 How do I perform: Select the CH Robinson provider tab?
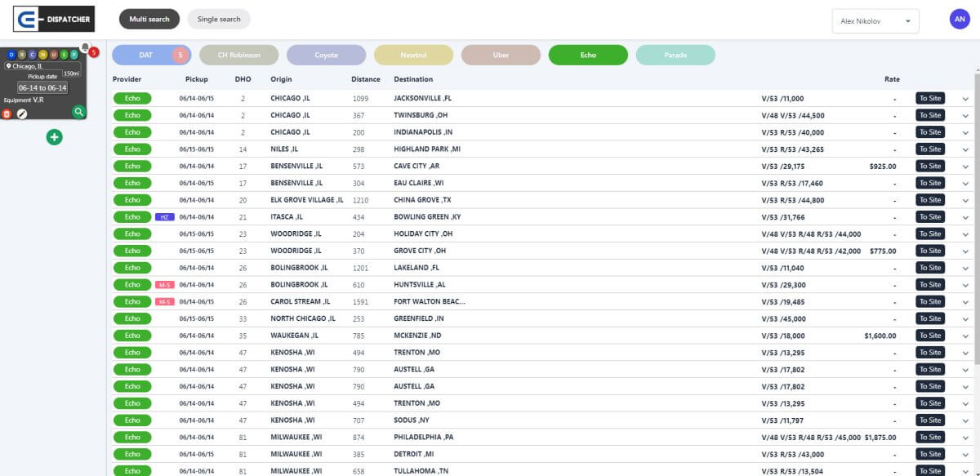(x=239, y=56)
